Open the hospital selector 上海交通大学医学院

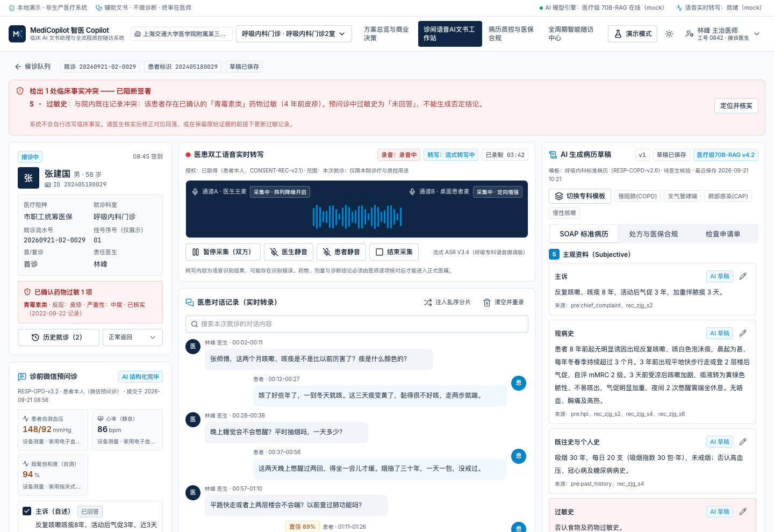pyautogui.click(x=182, y=34)
